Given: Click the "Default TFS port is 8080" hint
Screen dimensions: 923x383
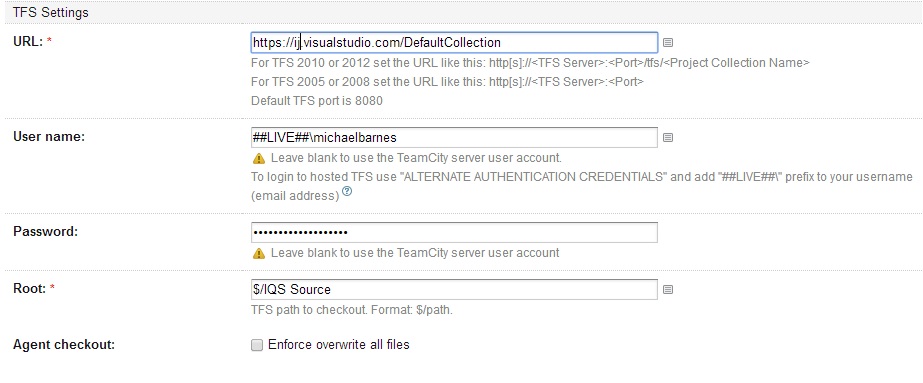Looking at the screenshot, I should [x=317, y=101].
